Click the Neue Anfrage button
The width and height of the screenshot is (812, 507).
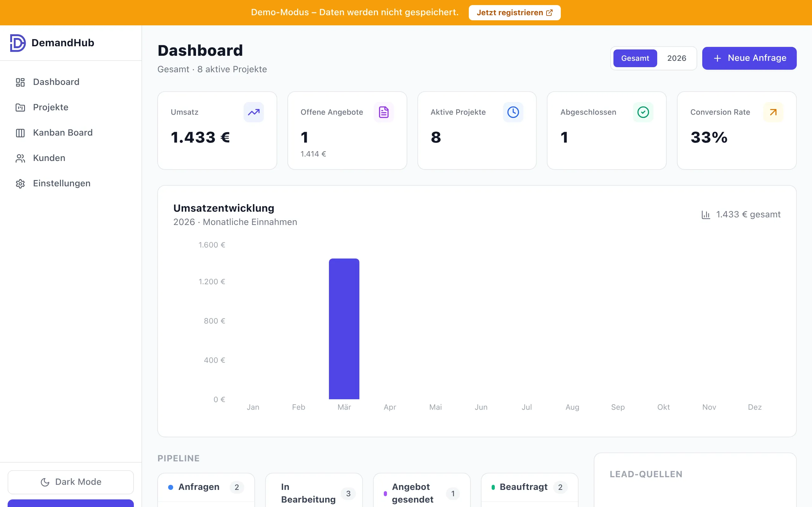(749, 58)
